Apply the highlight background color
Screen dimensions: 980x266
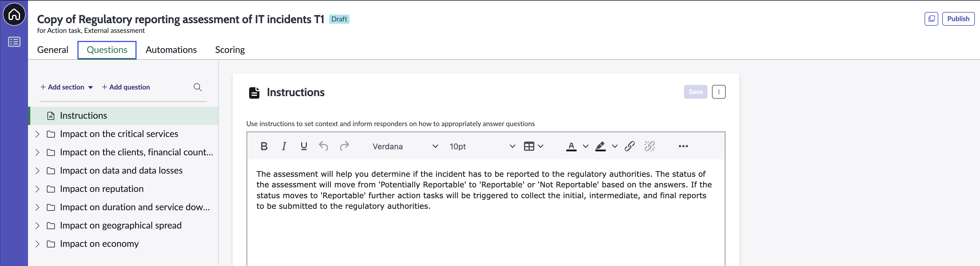click(600, 146)
